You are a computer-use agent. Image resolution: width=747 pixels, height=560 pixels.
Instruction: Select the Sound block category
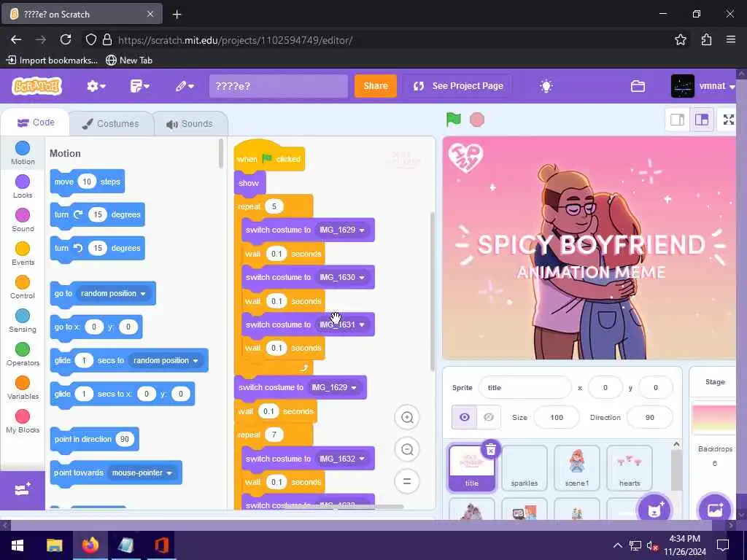click(x=23, y=220)
